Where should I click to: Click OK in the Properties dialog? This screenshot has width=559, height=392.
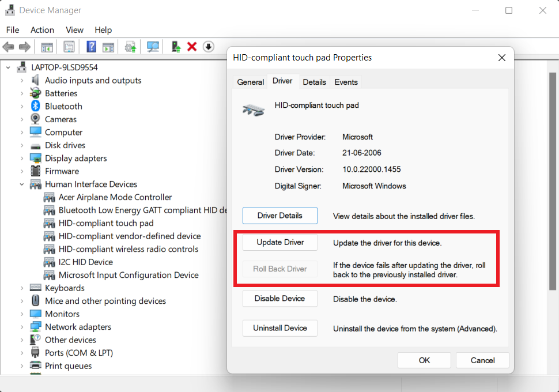tap(424, 360)
